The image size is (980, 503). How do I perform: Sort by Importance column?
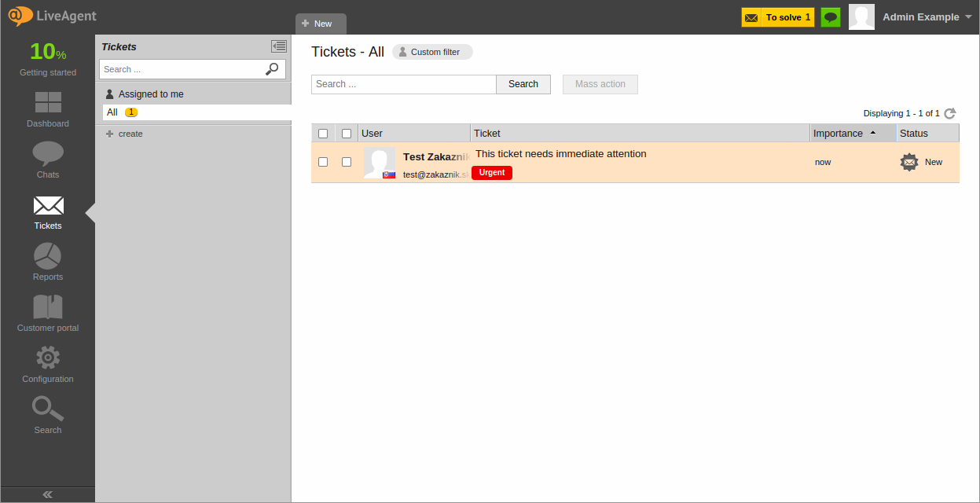pyautogui.click(x=853, y=134)
